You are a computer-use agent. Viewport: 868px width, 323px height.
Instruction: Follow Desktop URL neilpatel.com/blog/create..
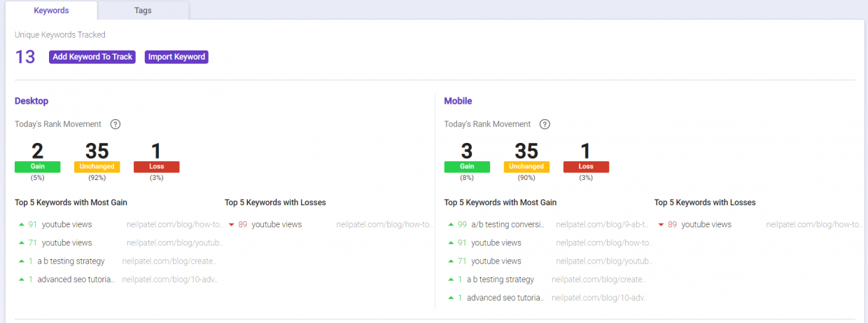point(169,261)
